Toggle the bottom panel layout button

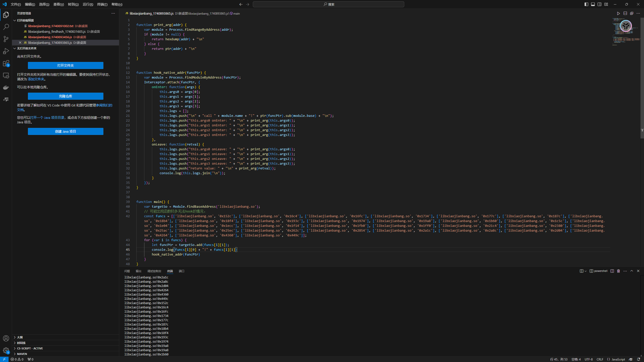[593, 4]
